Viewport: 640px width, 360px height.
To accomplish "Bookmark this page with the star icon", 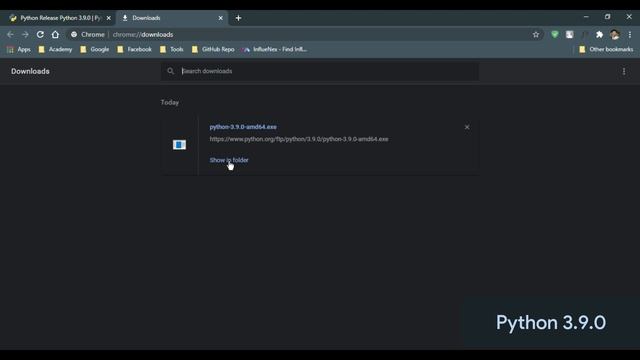I will click(536, 35).
